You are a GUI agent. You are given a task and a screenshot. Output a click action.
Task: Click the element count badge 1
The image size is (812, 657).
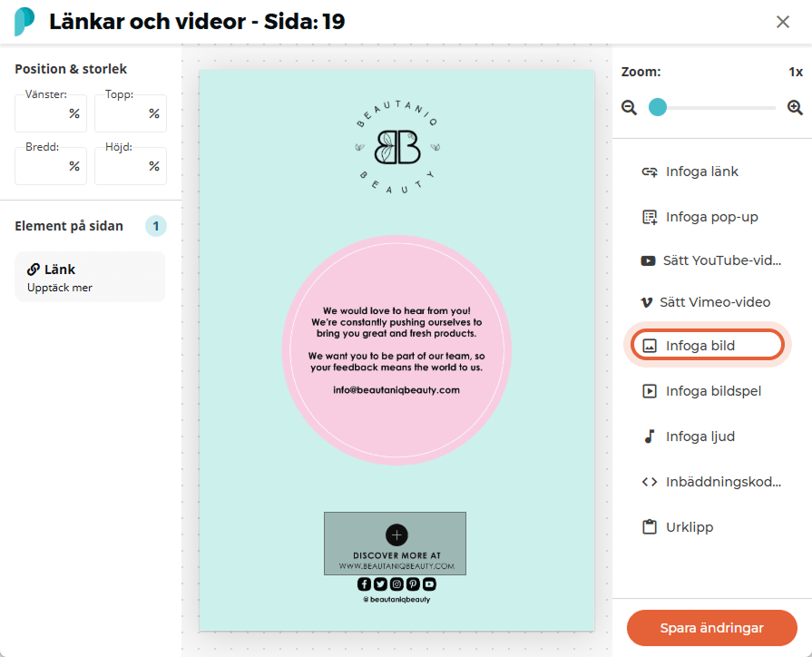click(x=156, y=226)
